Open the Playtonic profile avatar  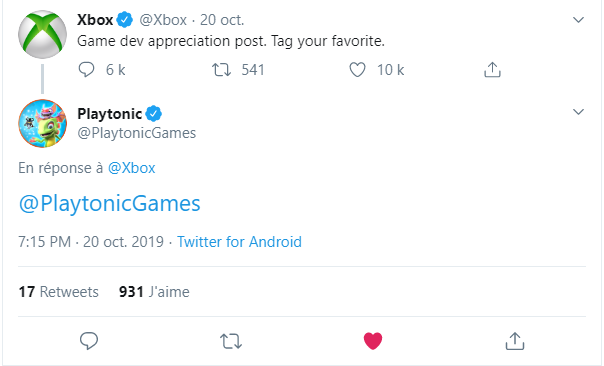point(42,123)
